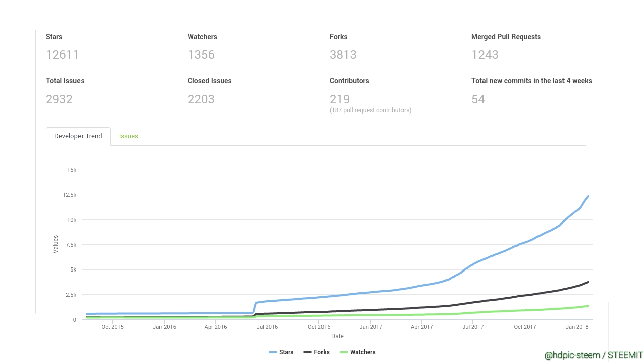This screenshot has height=362, width=644.
Task: Click the new commits count 54
Action: click(478, 99)
